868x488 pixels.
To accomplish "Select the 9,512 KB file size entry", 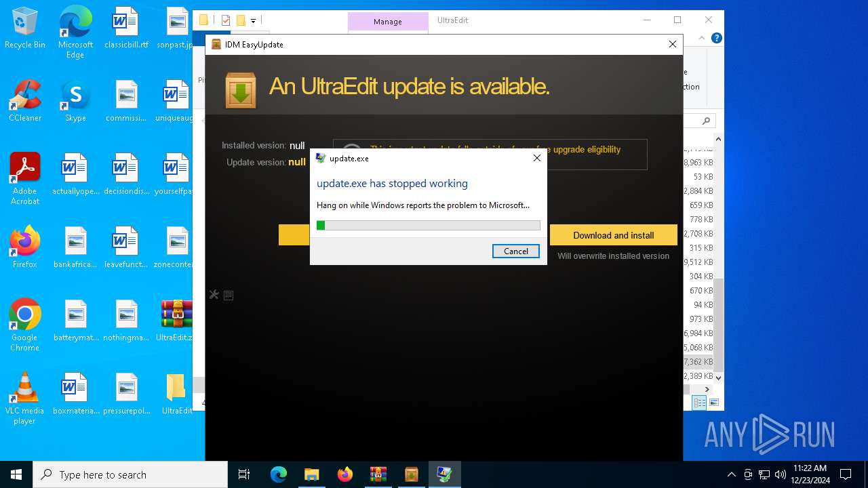I will [698, 262].
